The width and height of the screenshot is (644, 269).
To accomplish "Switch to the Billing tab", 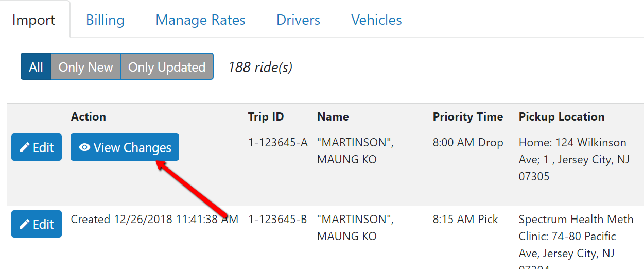I will [x=105, y=20].
